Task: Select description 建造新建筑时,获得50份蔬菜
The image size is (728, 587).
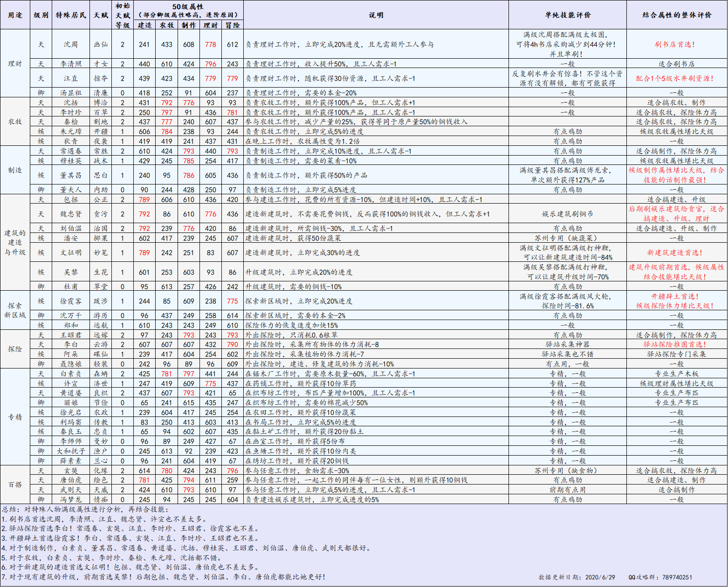Action: [293, 238]
